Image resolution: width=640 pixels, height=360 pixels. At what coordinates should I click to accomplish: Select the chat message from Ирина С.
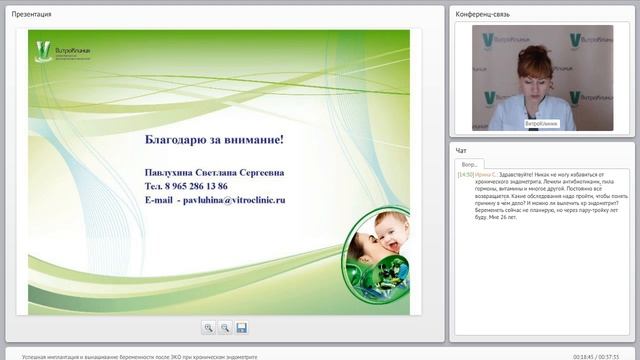[542, 196]
